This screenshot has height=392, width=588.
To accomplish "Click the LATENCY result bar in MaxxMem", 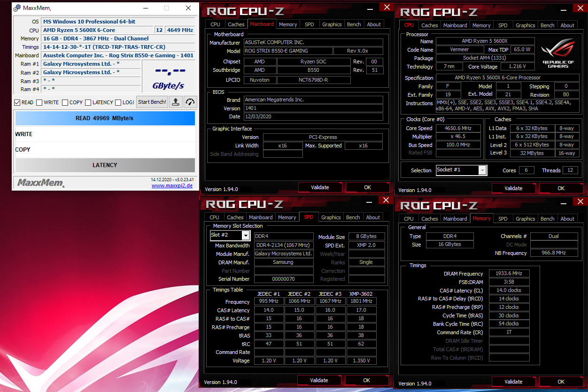I will [105, 165].
